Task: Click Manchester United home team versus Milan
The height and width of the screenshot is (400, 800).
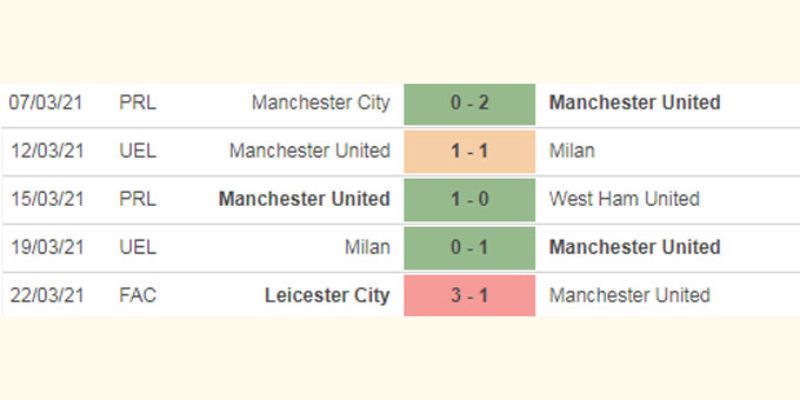Action: 310,151
